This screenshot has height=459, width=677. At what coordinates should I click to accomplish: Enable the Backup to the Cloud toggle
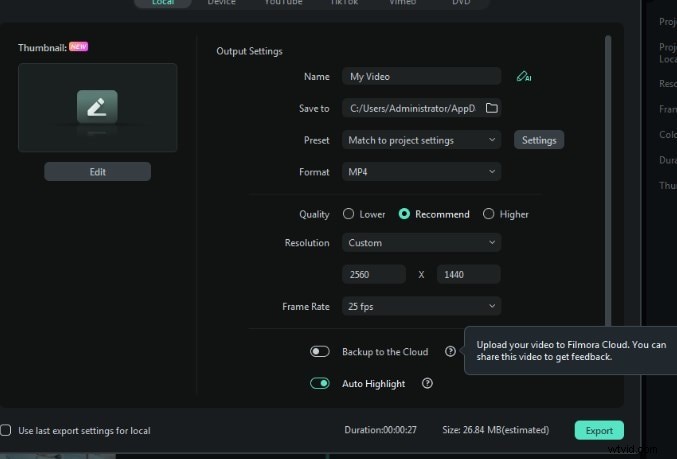tap(320, 352)
